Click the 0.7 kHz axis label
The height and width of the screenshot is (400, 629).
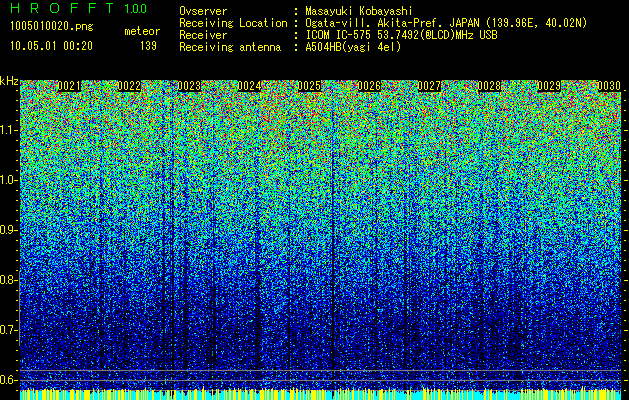point(8,330)
